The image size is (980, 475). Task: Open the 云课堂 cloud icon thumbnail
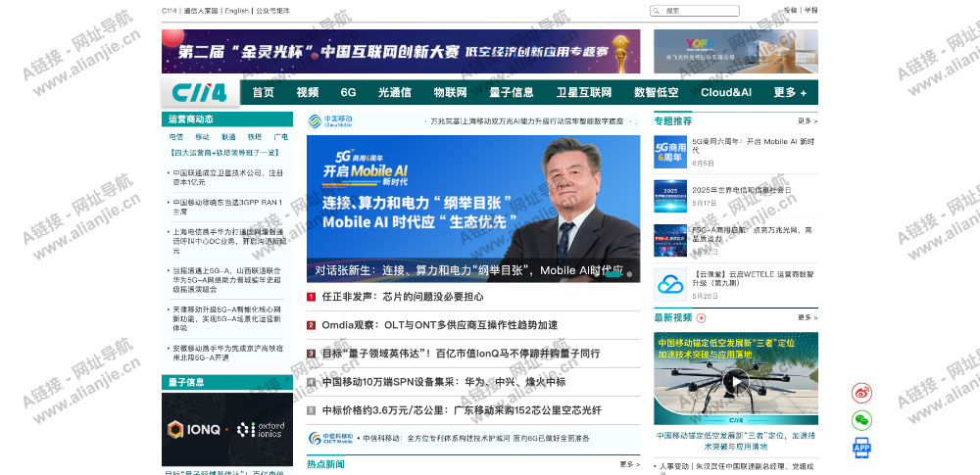pos(670,285)
